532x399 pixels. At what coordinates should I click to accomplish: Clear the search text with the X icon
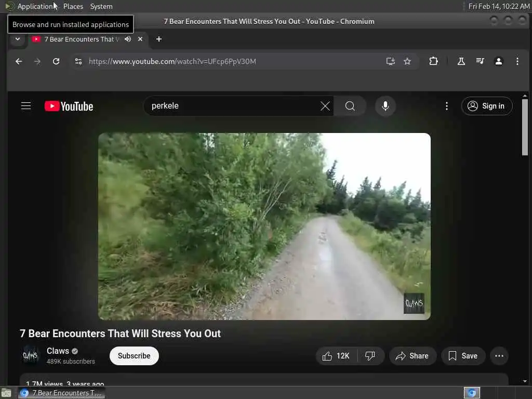pos(325,106)
